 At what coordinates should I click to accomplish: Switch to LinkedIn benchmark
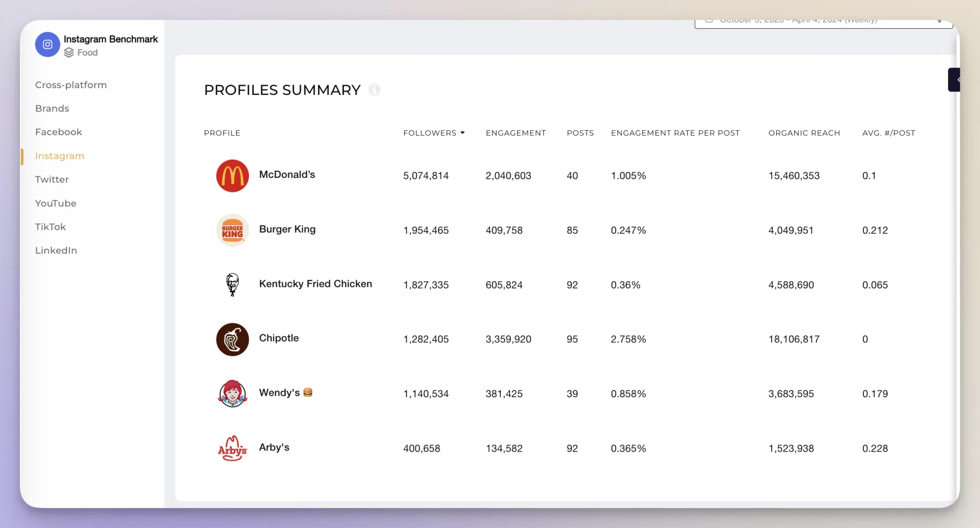[56, 250]
